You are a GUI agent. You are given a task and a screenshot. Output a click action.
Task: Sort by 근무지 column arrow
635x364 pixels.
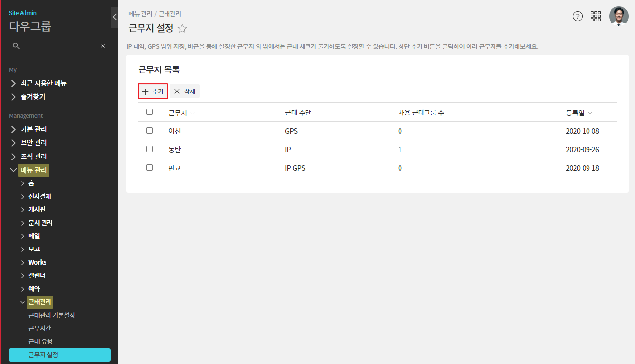click(x=192, y=113)
